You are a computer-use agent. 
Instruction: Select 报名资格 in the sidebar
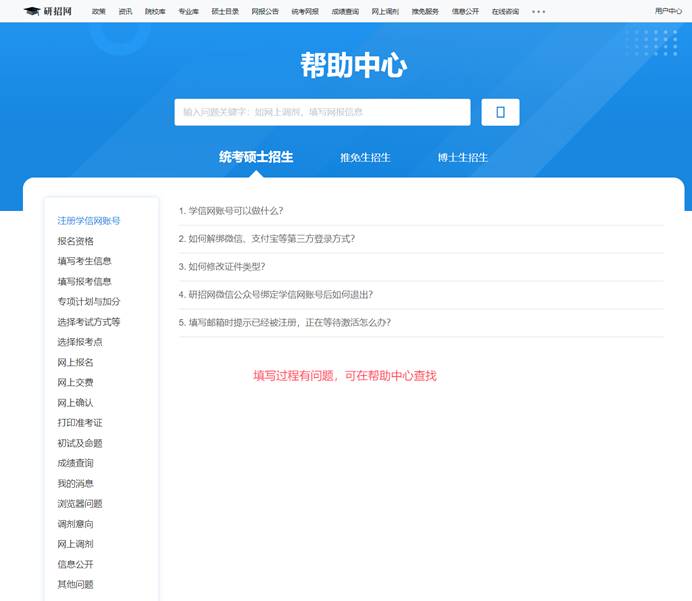[76, 241]
